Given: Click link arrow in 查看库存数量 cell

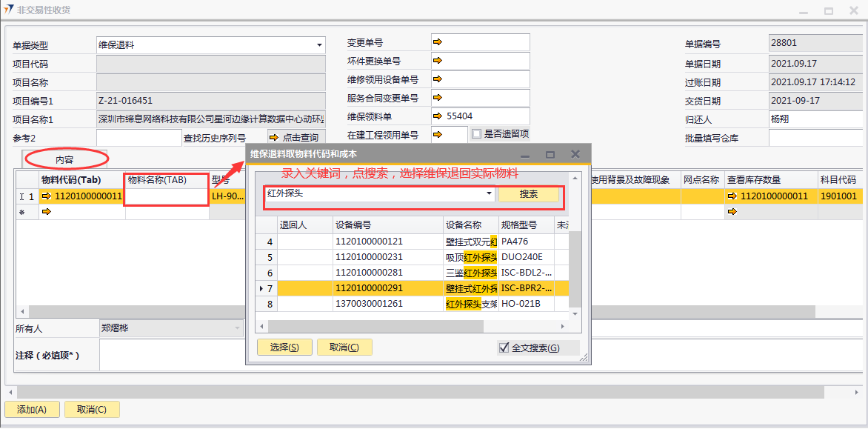Looking at the screenshot, I should (732, 196).
